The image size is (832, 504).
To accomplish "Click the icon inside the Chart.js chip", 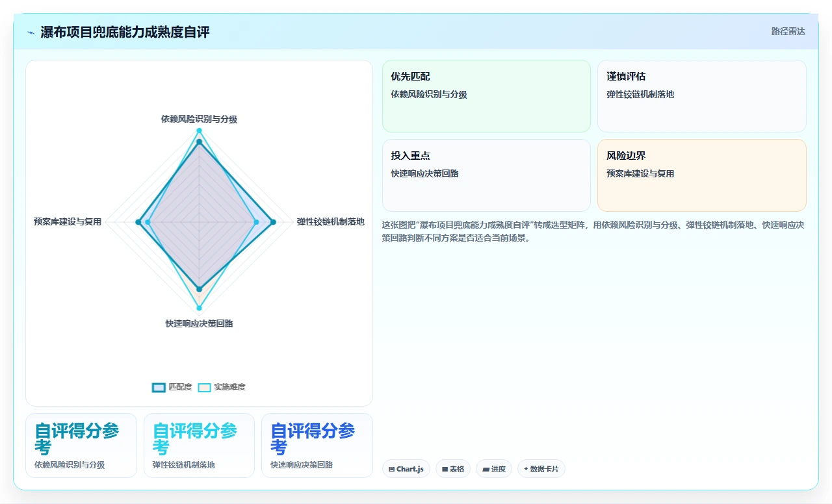I will click(392, 469).
